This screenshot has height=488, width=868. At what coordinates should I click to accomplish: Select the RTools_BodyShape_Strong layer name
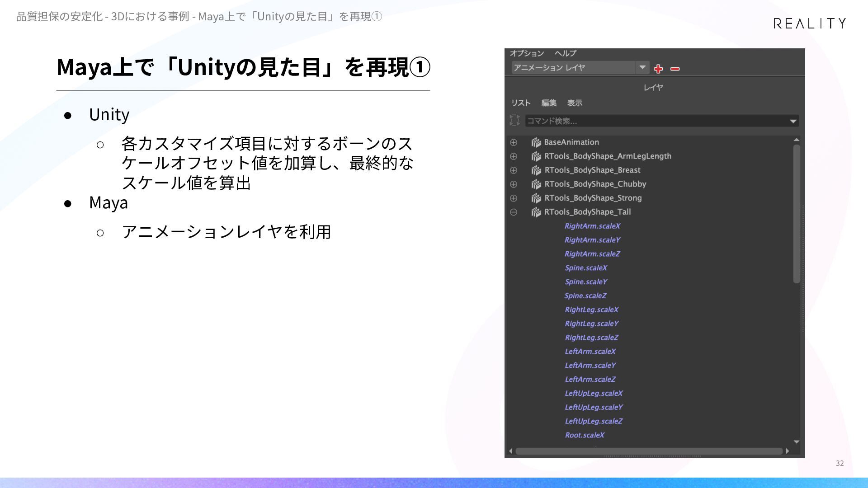(x=593, y=198)
